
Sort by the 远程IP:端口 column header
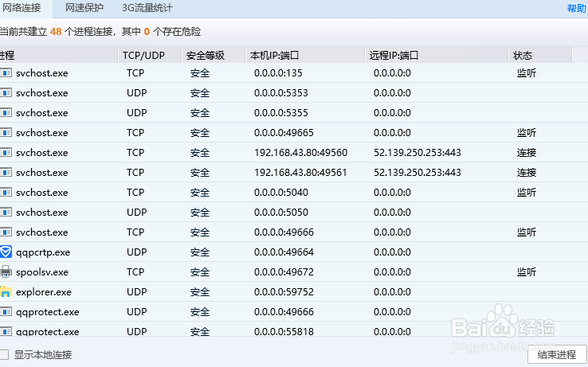pyautogui.click(x=394, y=56)
